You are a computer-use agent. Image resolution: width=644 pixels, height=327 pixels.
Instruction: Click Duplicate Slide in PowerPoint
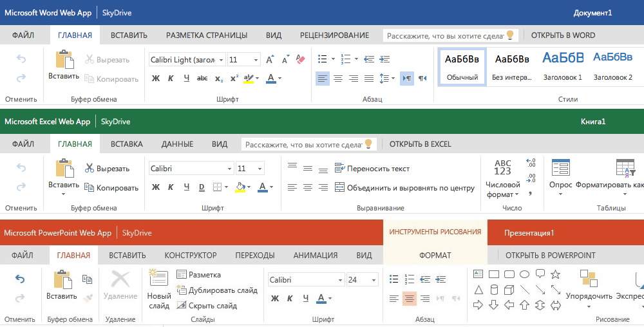(x=217, y=290)
